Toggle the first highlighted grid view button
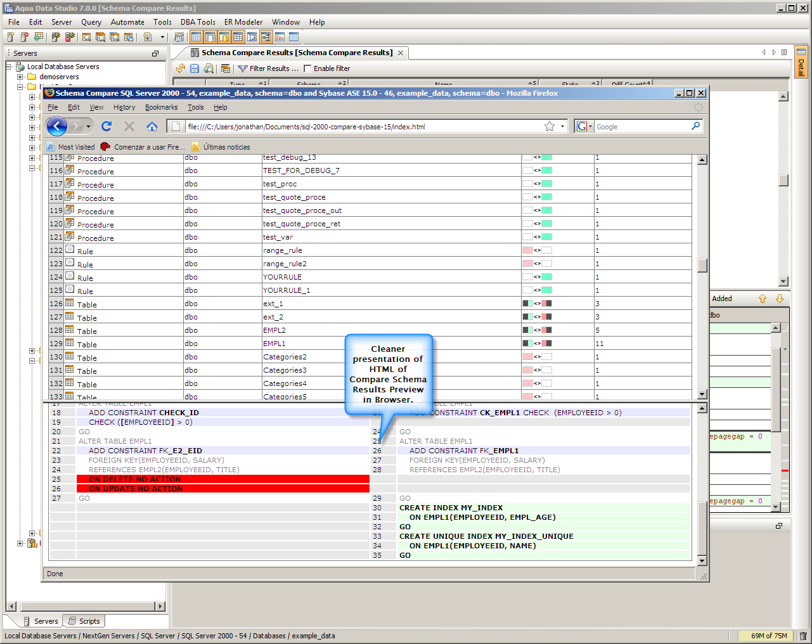This screenshot has height=644, width=812. pos(196,37)
